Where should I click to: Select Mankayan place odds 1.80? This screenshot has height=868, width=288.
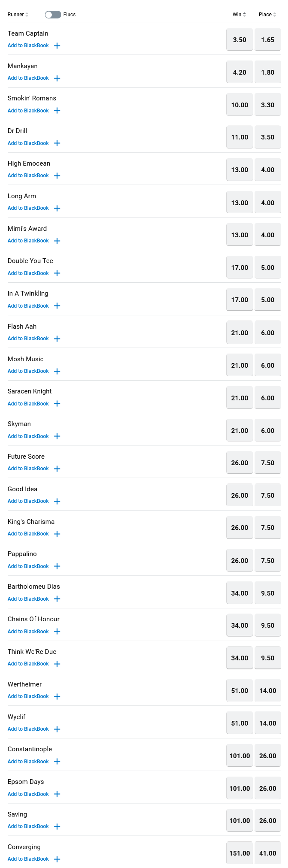pos(268,72)
